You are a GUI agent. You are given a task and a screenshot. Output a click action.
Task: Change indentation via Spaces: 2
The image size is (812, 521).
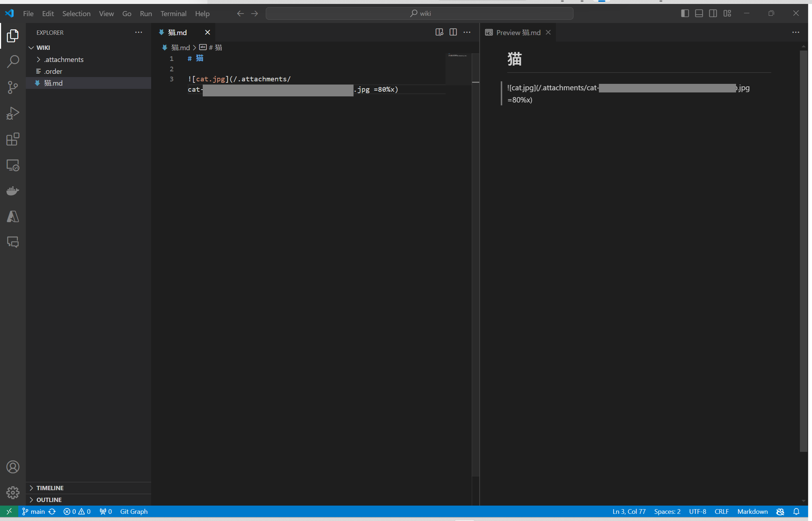tap(667, 511)
